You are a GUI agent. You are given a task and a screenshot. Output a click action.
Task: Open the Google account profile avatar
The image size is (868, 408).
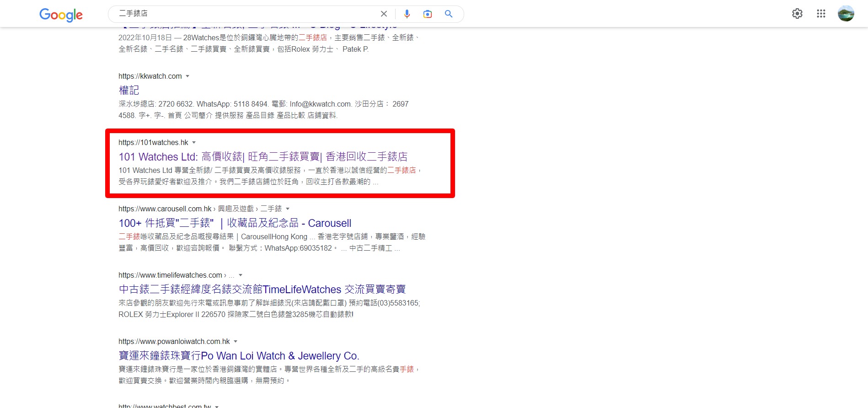point(846,14)
